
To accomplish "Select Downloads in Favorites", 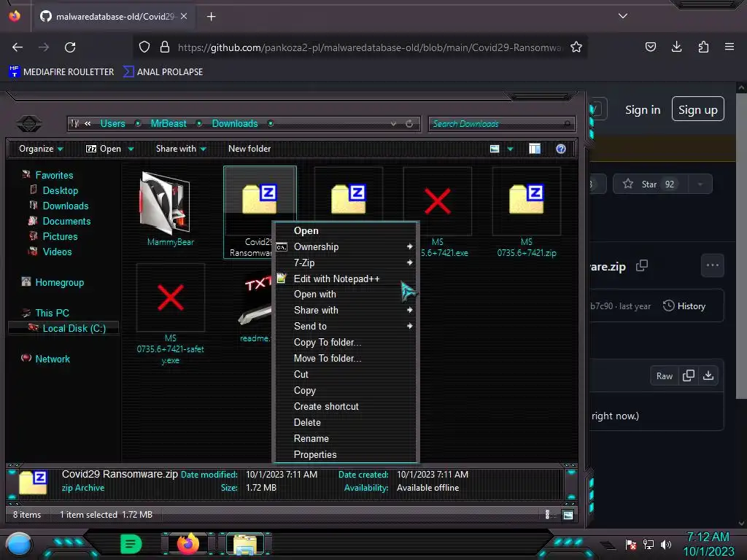I will [65, 206].
